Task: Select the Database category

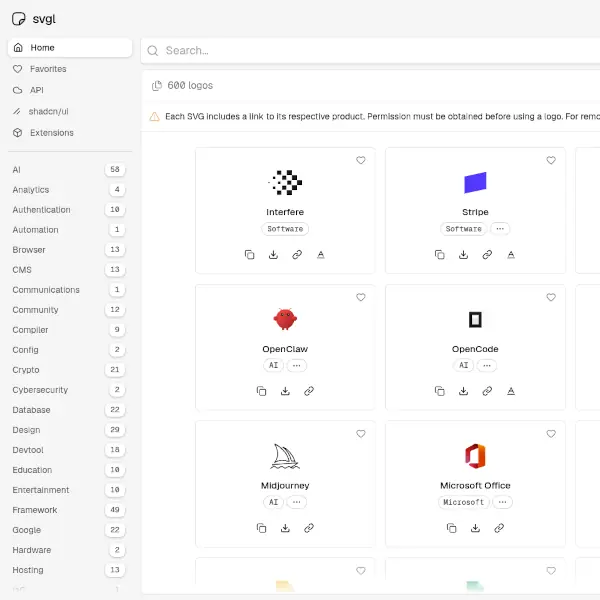Action: pos(69,410)
